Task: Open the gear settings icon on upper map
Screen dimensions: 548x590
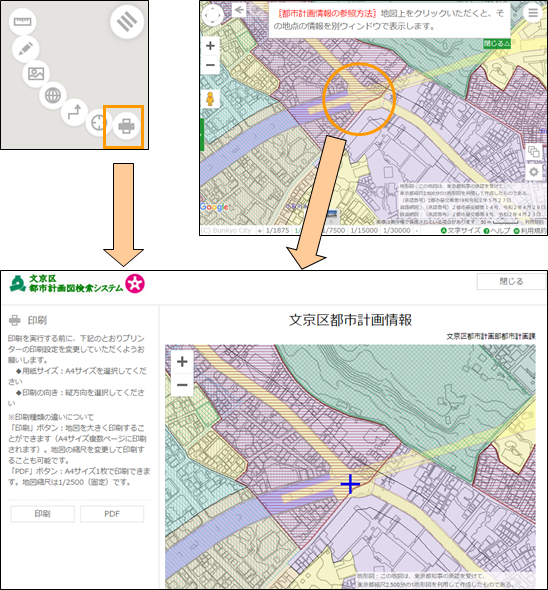Action: pyautogui.click(x=533, y=172)
